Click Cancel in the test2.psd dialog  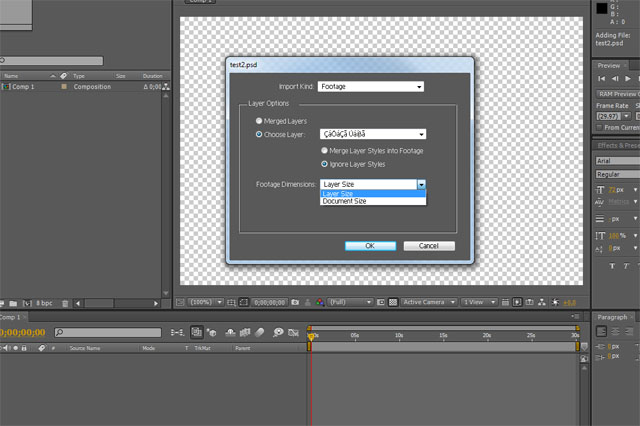coord(429,246)
